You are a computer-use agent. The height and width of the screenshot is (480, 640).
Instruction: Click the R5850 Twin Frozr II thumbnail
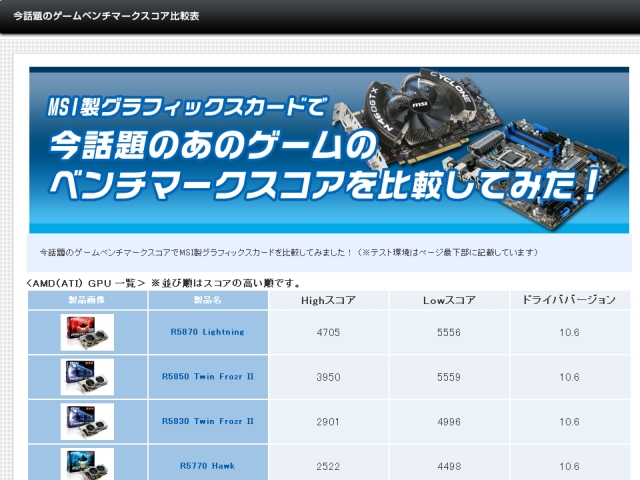click(x=87, y=377)
